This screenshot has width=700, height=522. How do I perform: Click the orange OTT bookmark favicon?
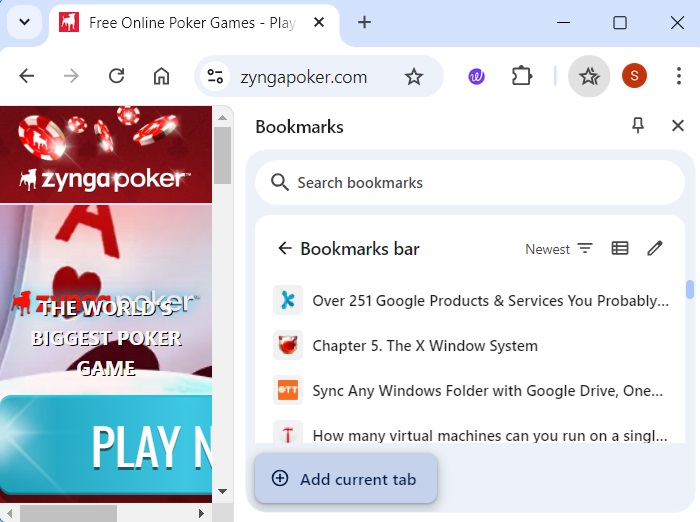288,390
